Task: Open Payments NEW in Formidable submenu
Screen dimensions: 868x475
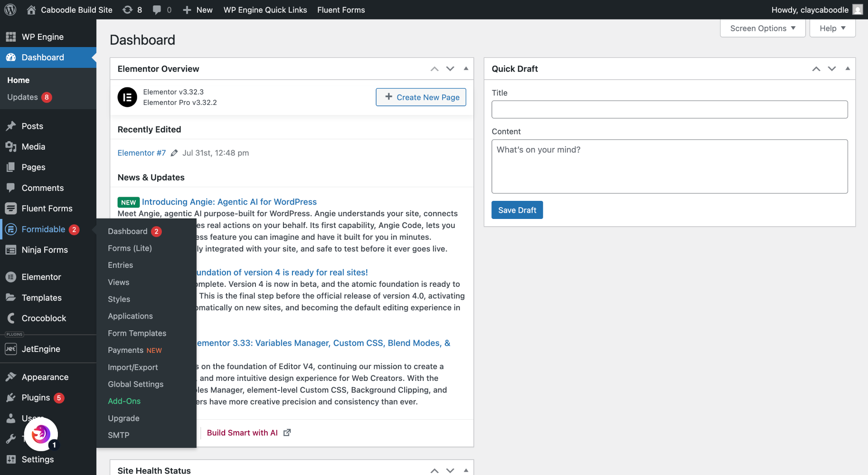Action: coord(146,350)
